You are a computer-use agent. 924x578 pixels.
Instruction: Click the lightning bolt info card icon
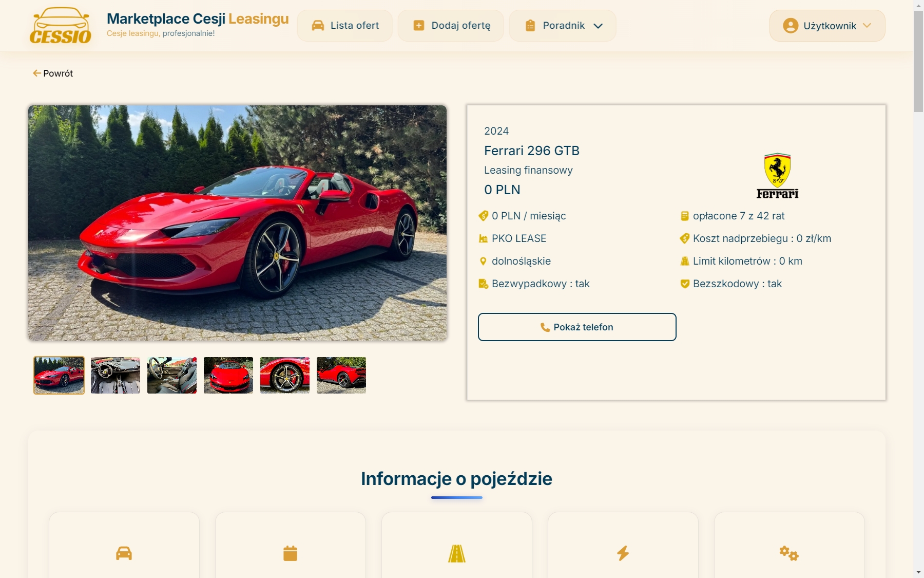pos(623,553)
